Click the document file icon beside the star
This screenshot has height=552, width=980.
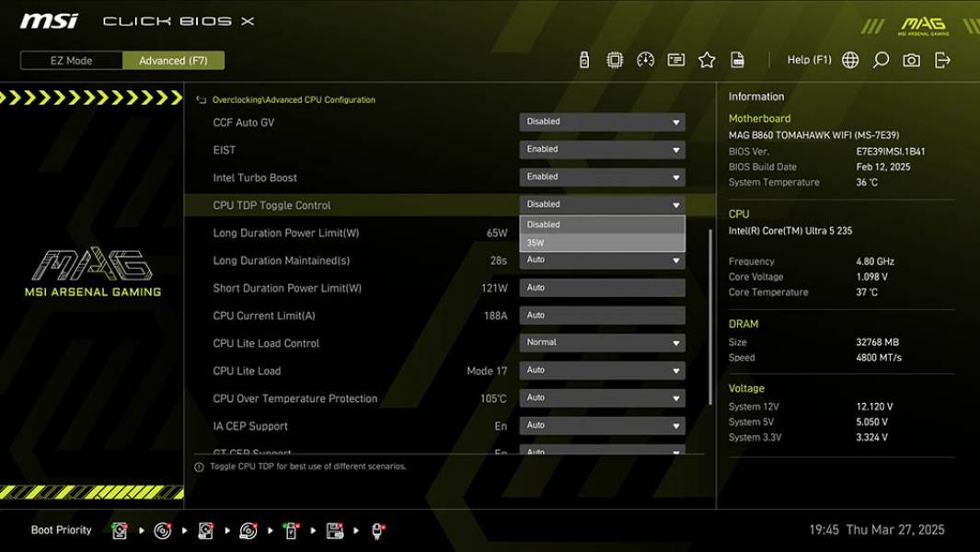737,60
